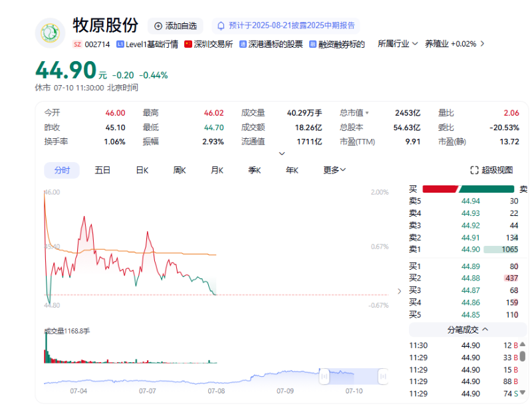
Task: Open the 所属行业 industry dropdown
Action: (396, 45)
